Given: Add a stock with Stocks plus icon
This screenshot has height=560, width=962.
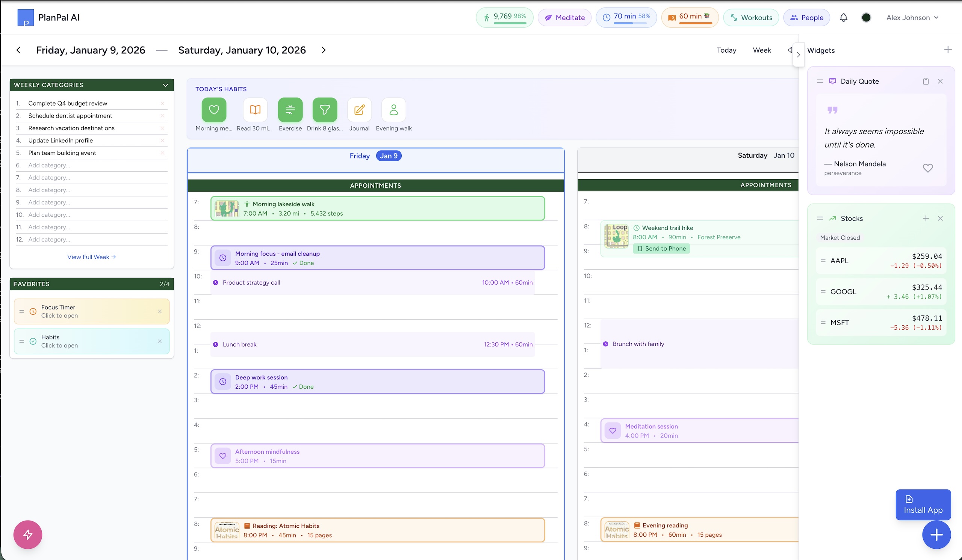Looking at the screenshot, I should tap(925, 218).
